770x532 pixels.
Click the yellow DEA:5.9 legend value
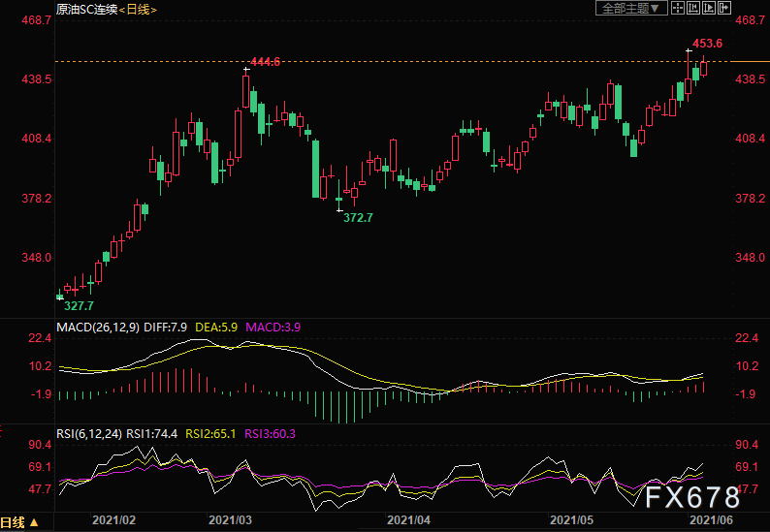tap(217, 328)
